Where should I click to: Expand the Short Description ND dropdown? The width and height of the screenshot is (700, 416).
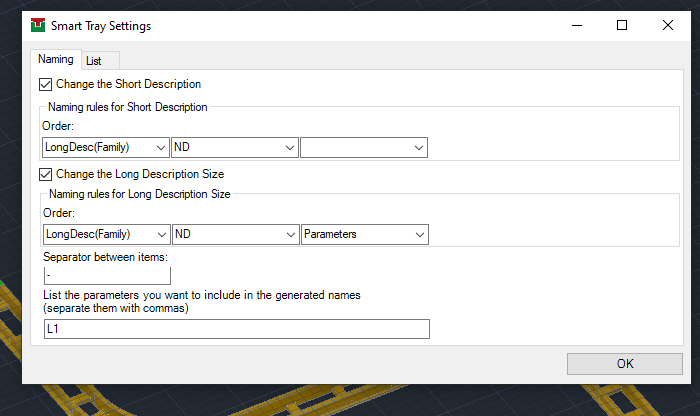point(235,147)
